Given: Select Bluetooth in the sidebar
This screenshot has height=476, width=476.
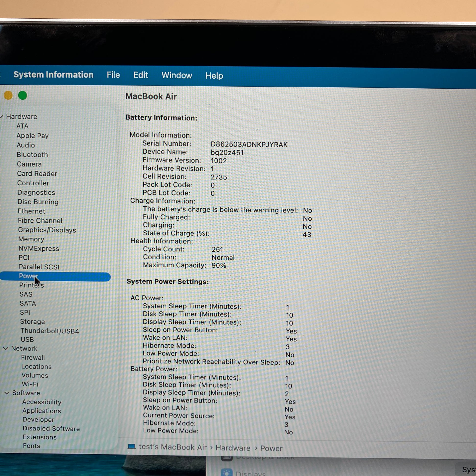Looking at the screenshot, I should click(x=32, y=155).
